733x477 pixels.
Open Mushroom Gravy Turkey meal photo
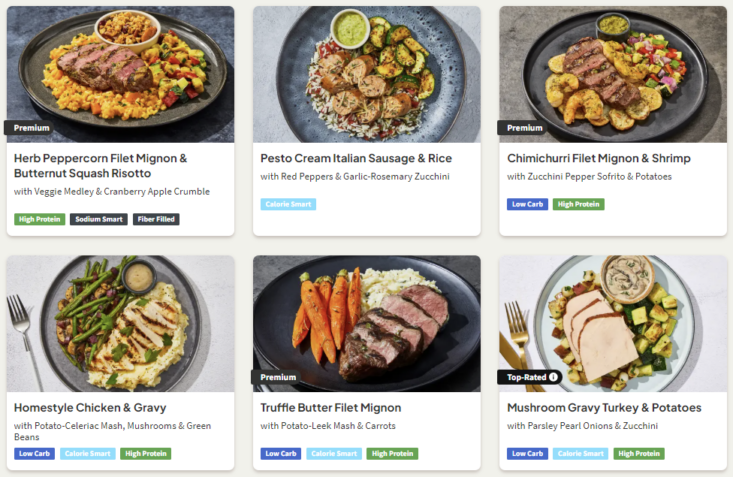[612, 320]
